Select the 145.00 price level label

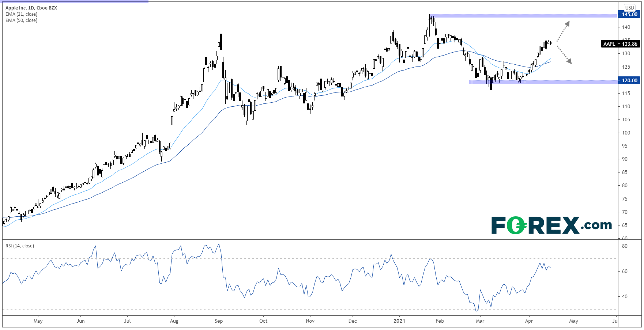point(629,14)
